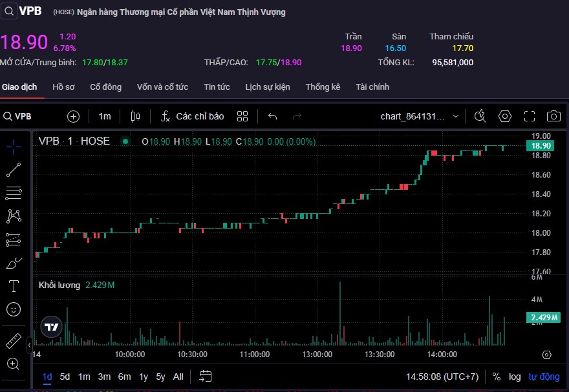Click the VPB symbol search field in toolbar
The image size is (569, 392).
click(26, 116)
